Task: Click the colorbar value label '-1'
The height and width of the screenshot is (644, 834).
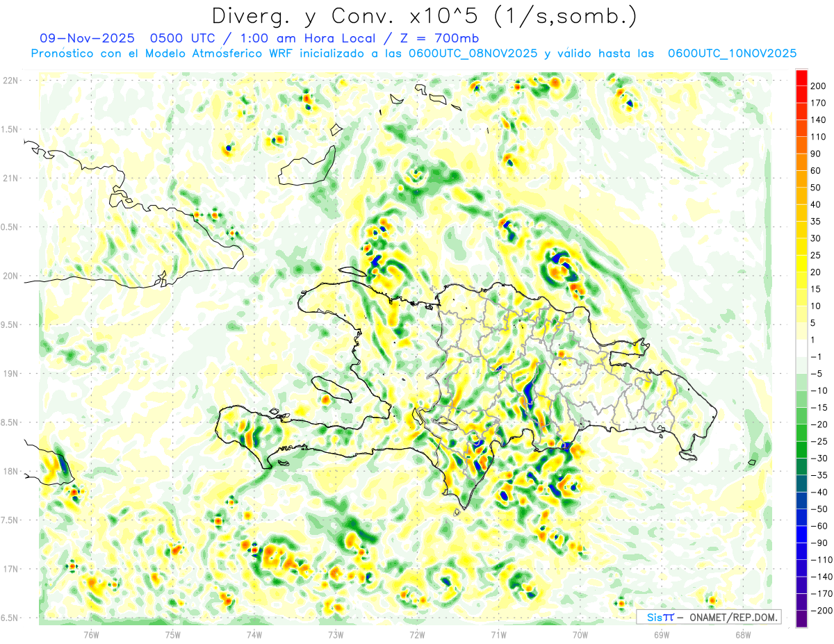Action: point(816,357)
